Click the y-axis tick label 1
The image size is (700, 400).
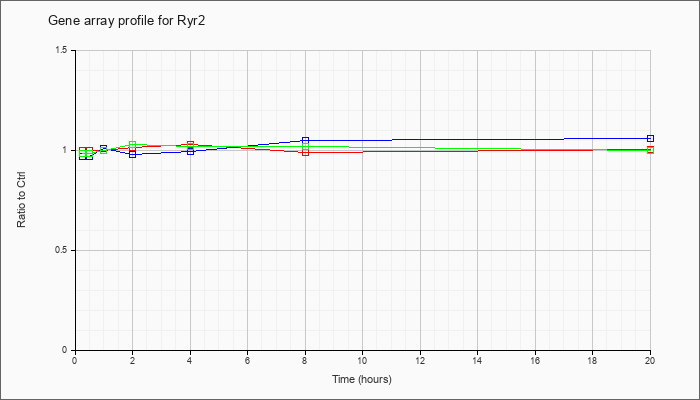tap(66, 150)
